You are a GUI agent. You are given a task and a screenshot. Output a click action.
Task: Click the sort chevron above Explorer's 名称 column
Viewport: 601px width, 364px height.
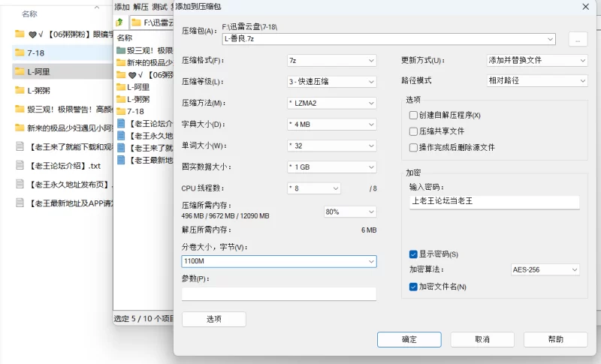(97, 7)
